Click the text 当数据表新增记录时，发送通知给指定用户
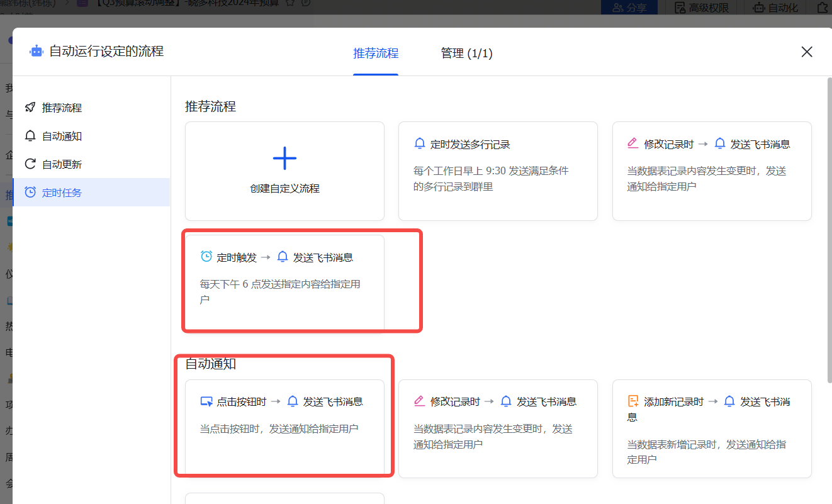 pos(706,452)
